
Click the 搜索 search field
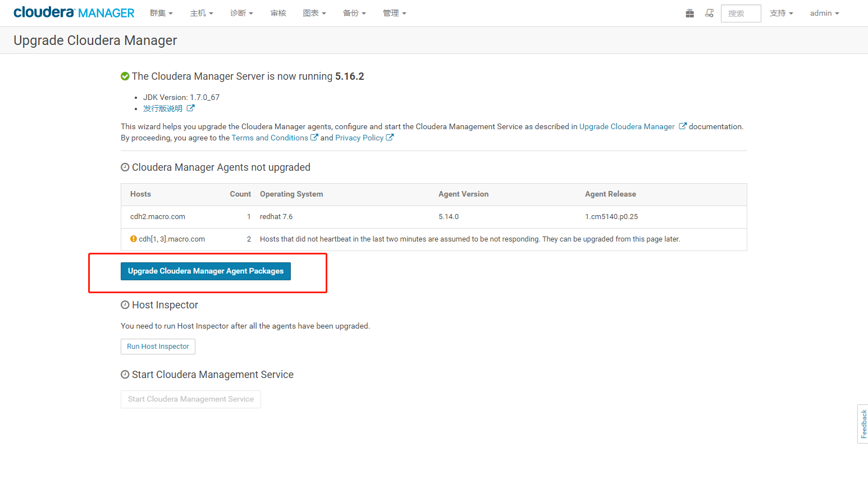[x=741, y=13]
